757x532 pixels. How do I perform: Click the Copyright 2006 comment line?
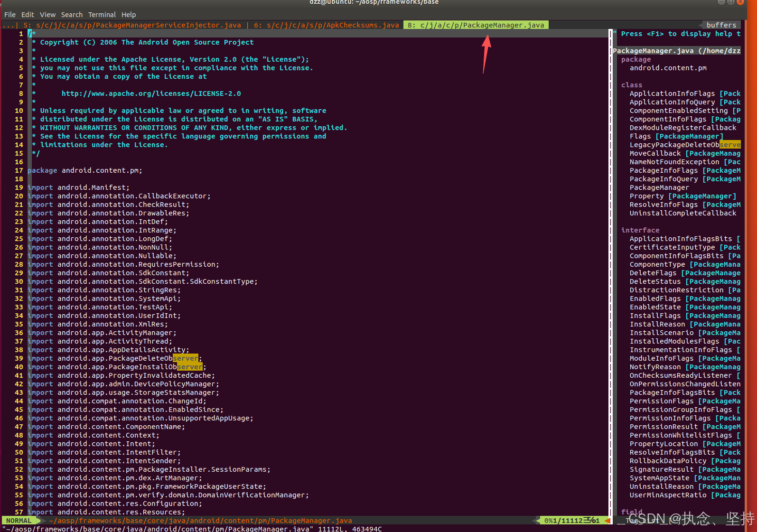[x=143, y=42]
